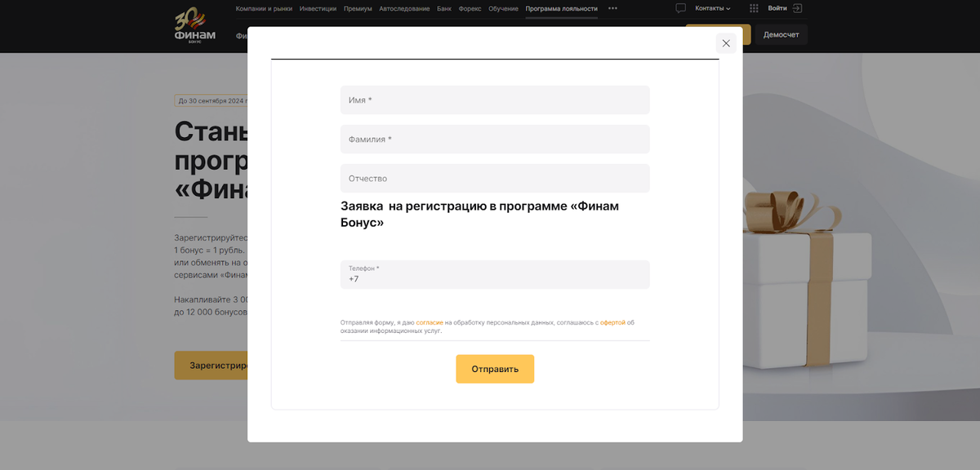This screenshot has height=470, width=980.
Task: Click the Финам Бонус logo
Action: (x=195, y=26)
